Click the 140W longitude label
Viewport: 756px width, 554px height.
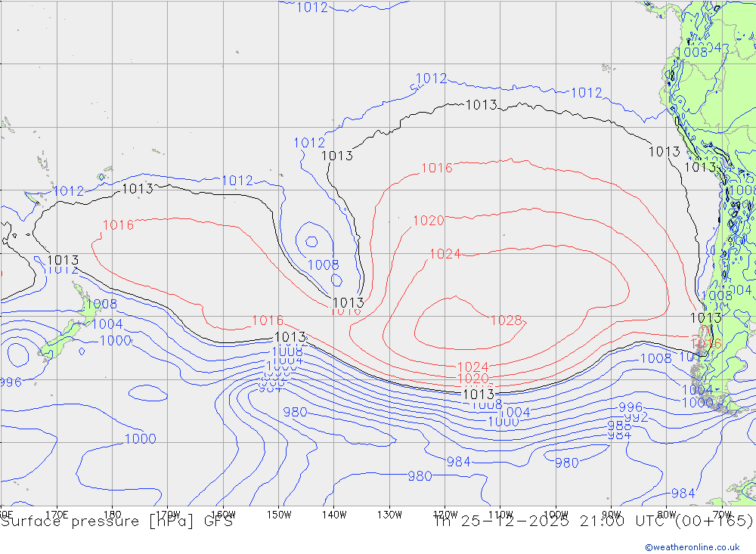[x=334, y=515]
